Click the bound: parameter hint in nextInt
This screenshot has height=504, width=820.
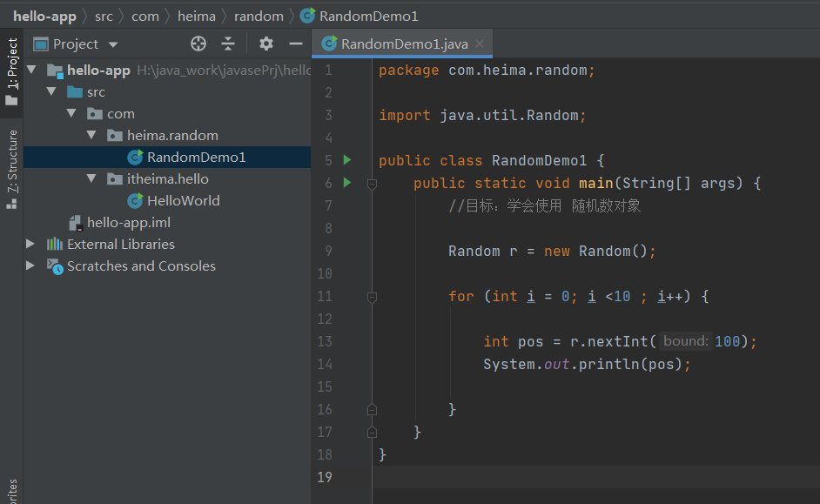coord(685,341)
